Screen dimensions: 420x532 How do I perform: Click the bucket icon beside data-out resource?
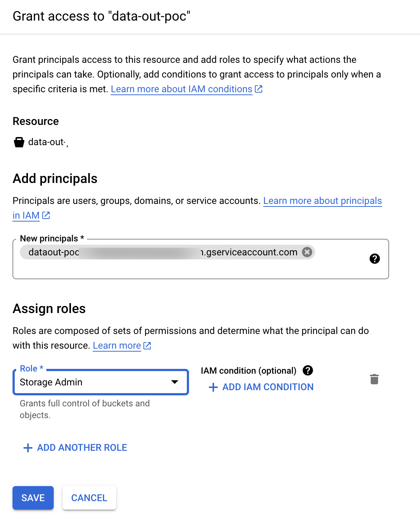pos(19,142)
